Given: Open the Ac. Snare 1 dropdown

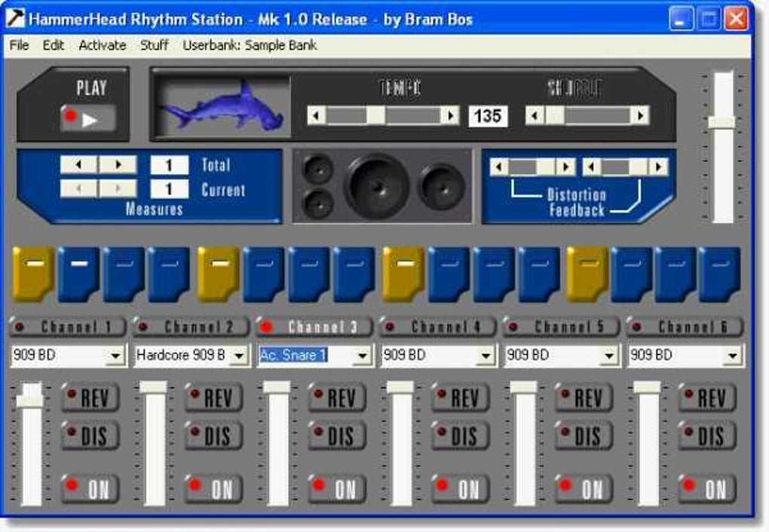Looking at the screenshot, I should (x=363, y=356).
